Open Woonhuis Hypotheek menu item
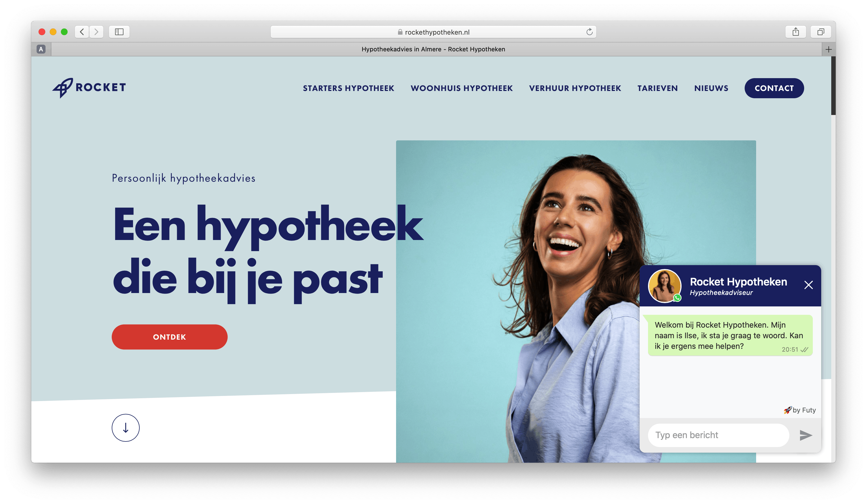 click(x=462, y=88)
